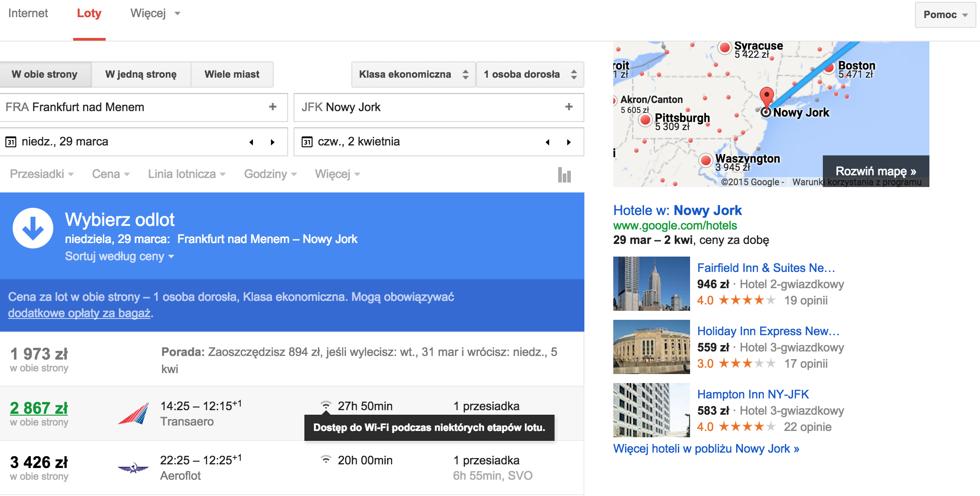Select the Wiele miast trip type
Screen dimensions: 980x496
pyautogui.click(x=232, y=75)
